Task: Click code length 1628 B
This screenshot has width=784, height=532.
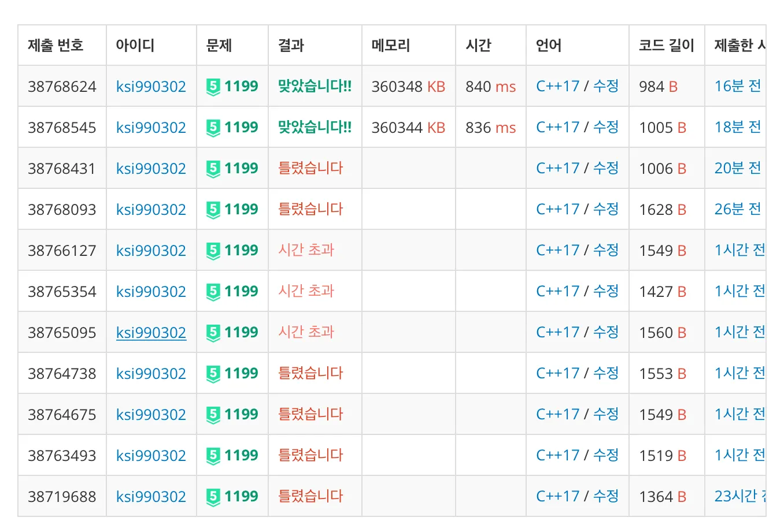Action: [x=663, y=210]
